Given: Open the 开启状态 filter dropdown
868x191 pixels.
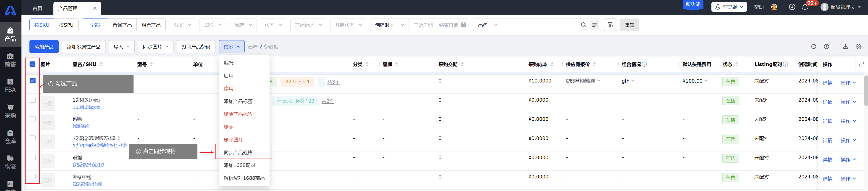Looking at the screenshot, I should tap(349, 25).
